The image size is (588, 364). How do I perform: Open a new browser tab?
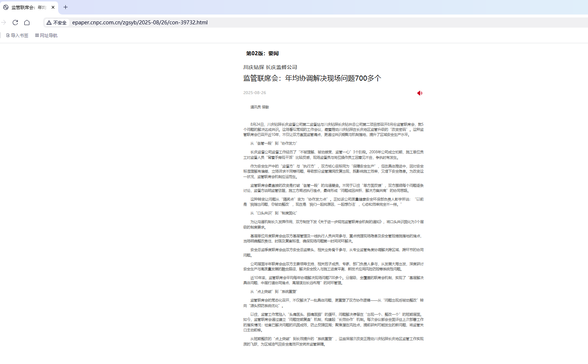(x=65, y=7)
